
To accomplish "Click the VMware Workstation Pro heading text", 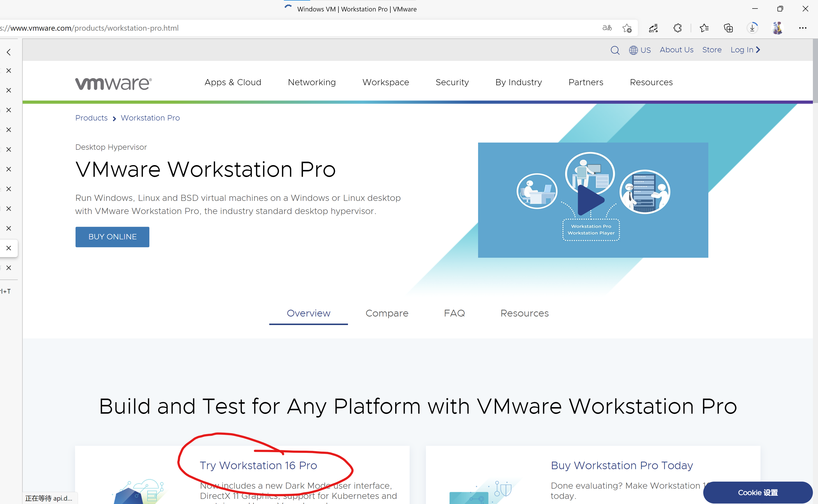I will coord(205,169).
